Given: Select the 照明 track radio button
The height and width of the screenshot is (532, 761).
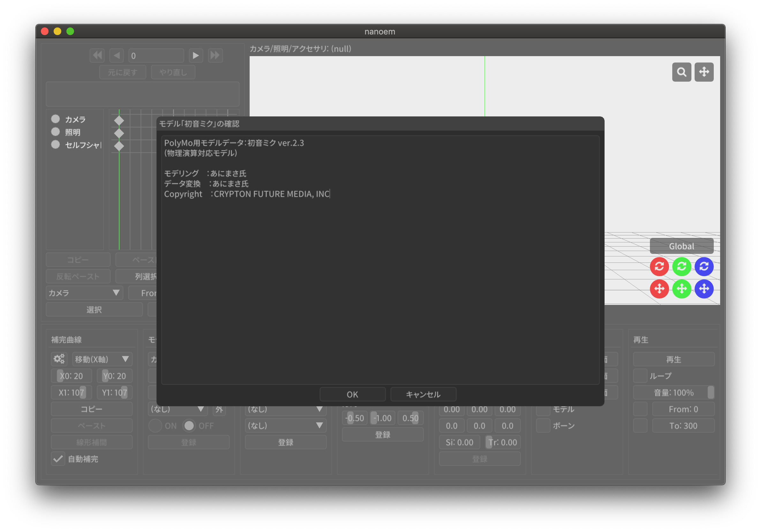Looking at the screenshot, I should click(55, 132).
